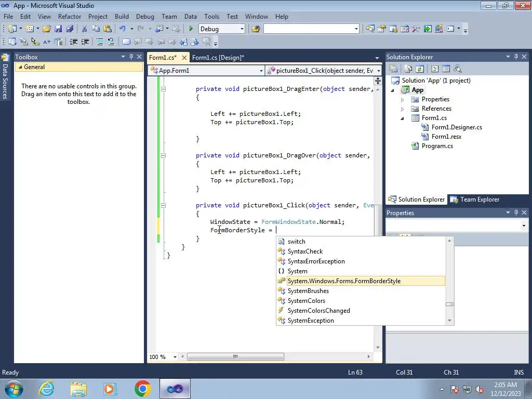Open the Data Sources side tab
Viewport: 532px width, 399px height.
pyautogui.click(x=5, y=77)
